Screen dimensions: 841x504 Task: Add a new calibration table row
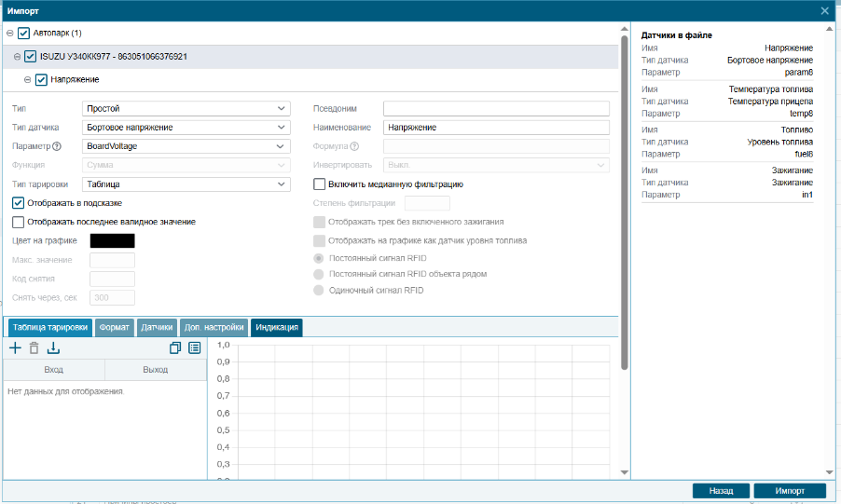14,348
